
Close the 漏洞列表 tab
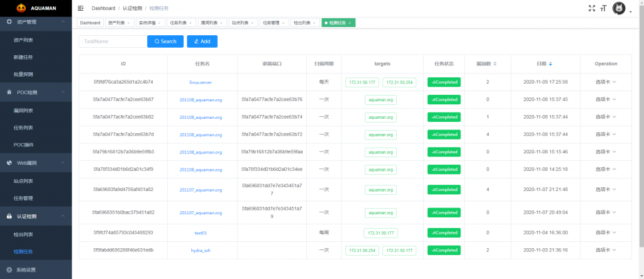point(221,23)
